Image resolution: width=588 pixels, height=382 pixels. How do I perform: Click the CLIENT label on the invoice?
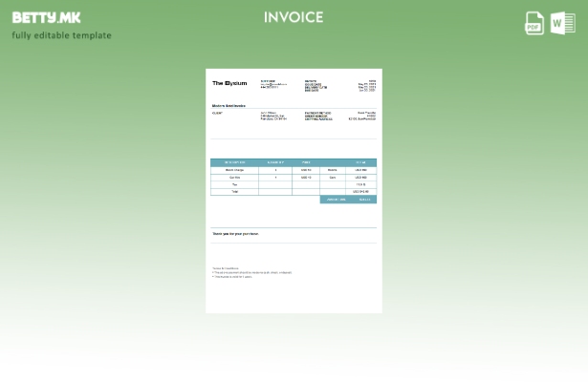coord(217,113)
